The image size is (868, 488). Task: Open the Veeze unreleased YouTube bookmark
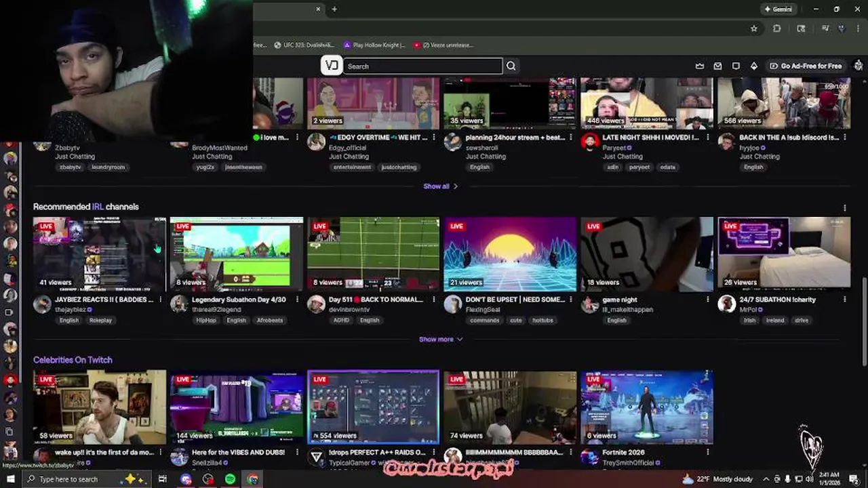tap(443, 45)
